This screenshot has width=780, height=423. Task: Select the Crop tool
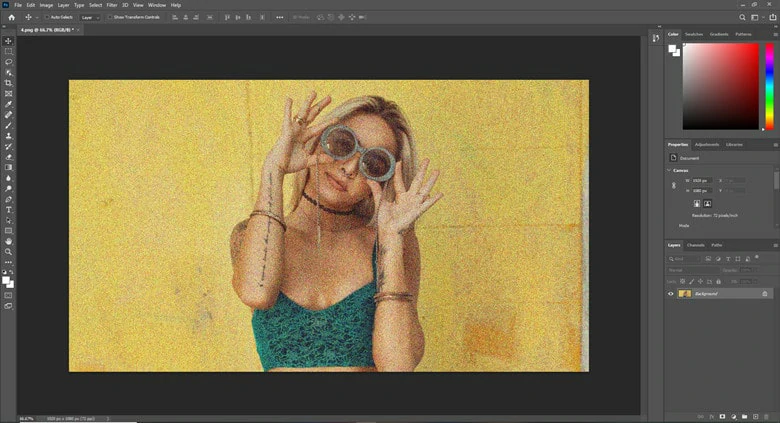coord(8,83)
